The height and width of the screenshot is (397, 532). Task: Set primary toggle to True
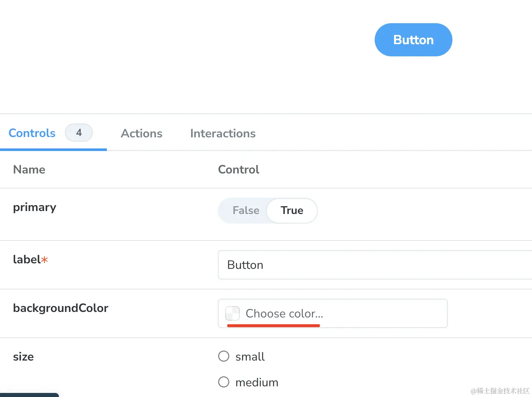[x=292, y=210]
